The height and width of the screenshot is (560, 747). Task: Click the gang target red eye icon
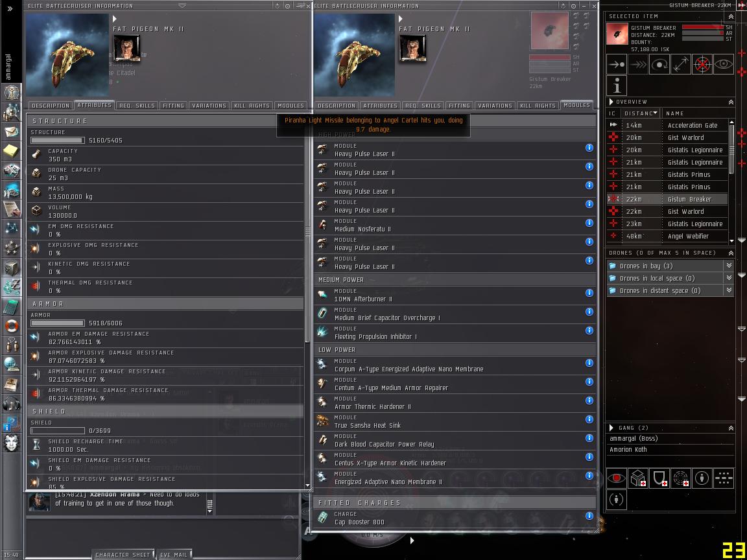click(617, 478)
